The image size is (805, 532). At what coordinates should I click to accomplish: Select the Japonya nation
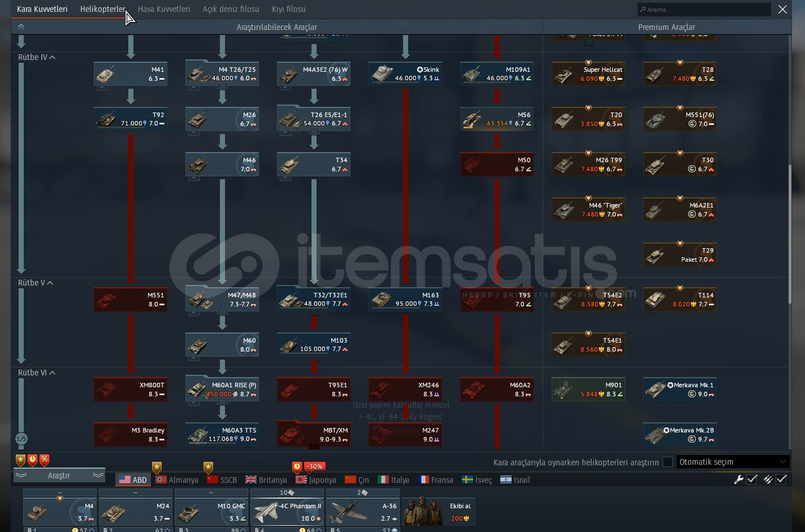coord(316,479)
